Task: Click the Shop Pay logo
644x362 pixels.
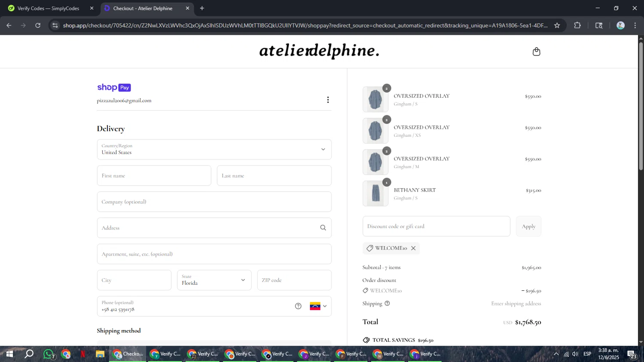Action: point(114,87)
